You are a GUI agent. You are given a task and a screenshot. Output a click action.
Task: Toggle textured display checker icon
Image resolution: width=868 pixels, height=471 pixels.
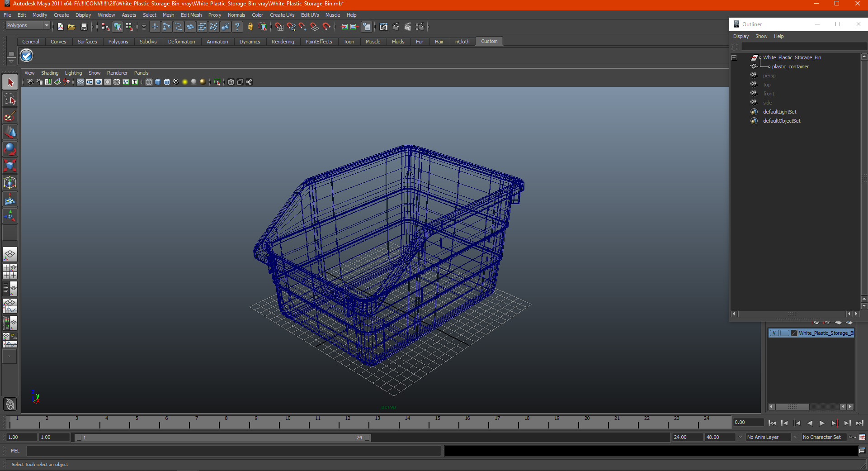176,82
